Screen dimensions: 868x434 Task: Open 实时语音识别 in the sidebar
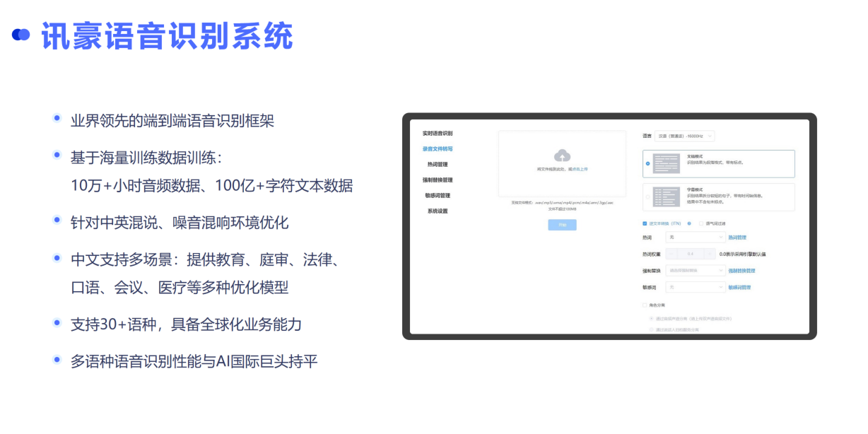coord(438,133)
